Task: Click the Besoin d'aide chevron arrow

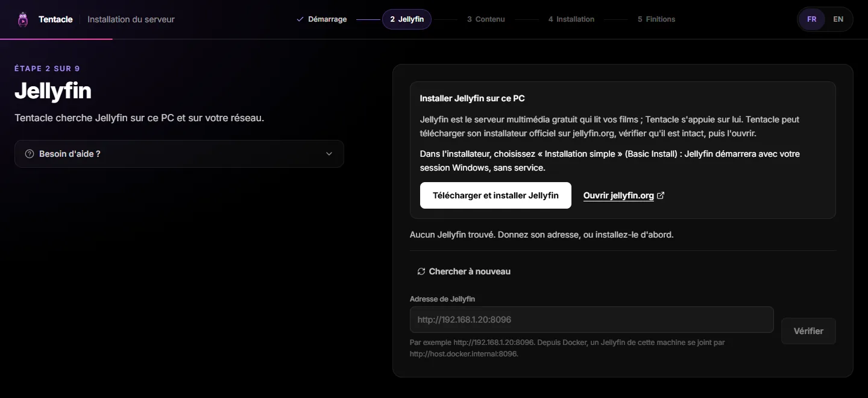Action: click(329, 154)
